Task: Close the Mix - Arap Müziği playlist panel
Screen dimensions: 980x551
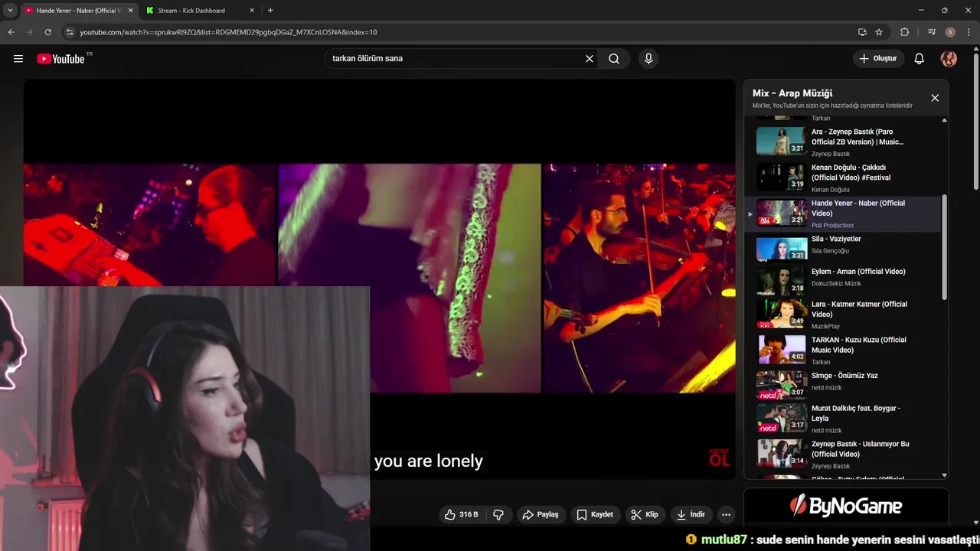Action: click(x=935, y=98)
